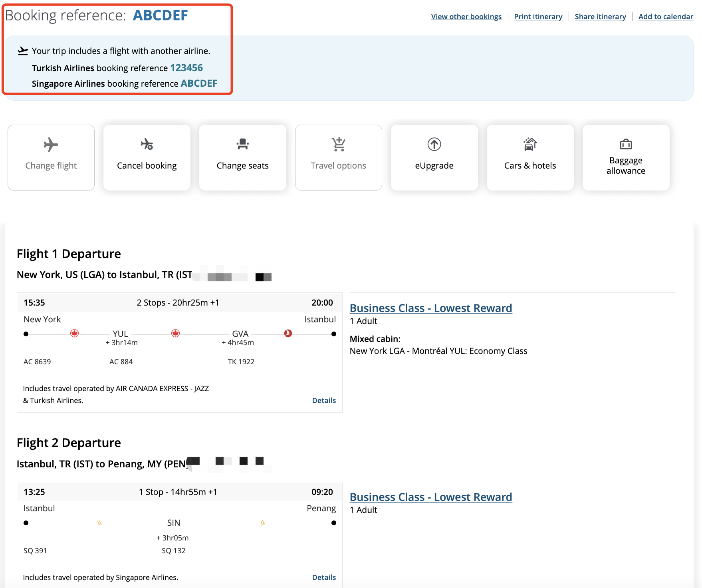
Task: Click New York LGA - Montréal YUL Economy text
Action: (438, 351)
